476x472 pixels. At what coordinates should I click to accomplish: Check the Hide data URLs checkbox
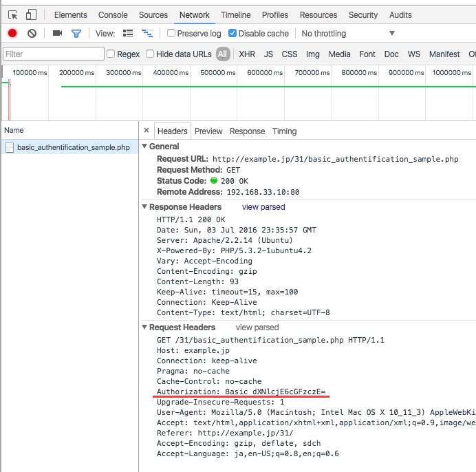(x=150, y=54)
